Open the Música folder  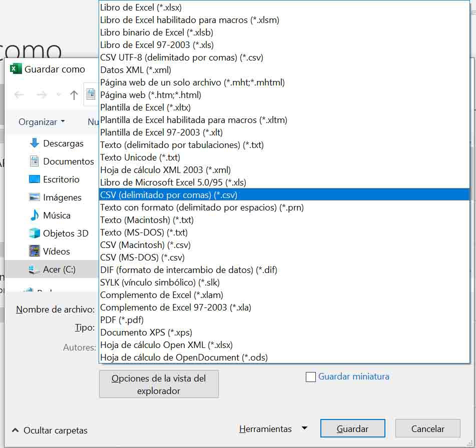click(57, 215)
